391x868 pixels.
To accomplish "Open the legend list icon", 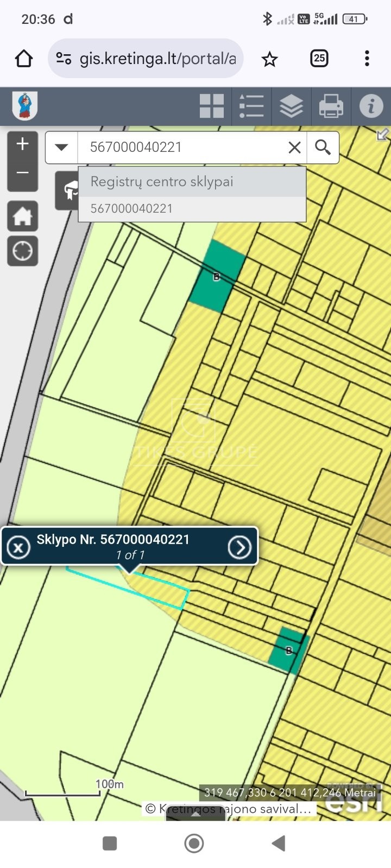I will click(x=251, y=106).
